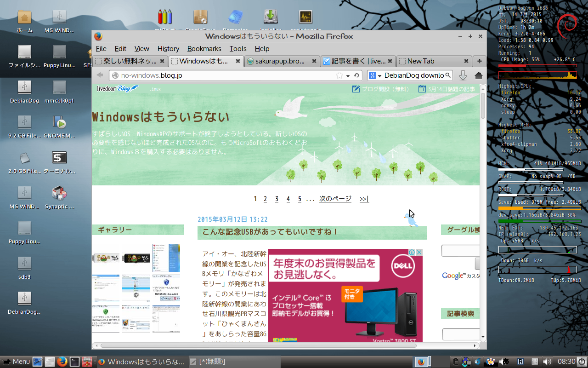
Task: Click the power button in the tray
Action: (x=582, y=362)
